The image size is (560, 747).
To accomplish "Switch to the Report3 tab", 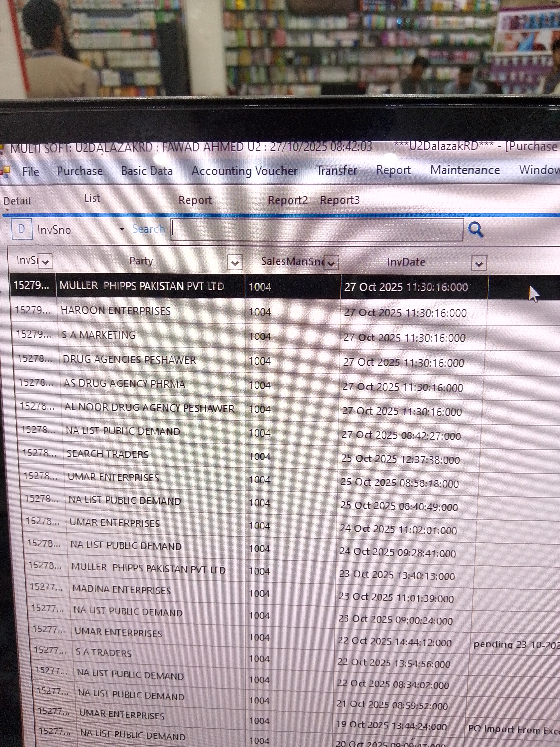I will 339,201.
